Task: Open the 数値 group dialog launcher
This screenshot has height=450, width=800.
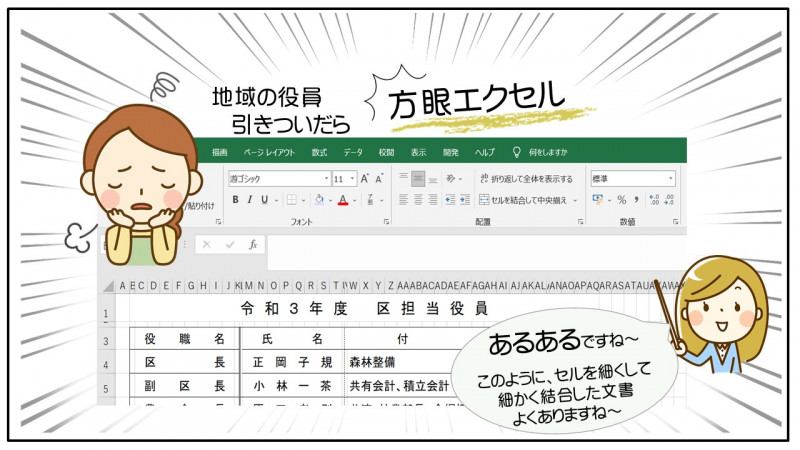Action: point(676,222)
